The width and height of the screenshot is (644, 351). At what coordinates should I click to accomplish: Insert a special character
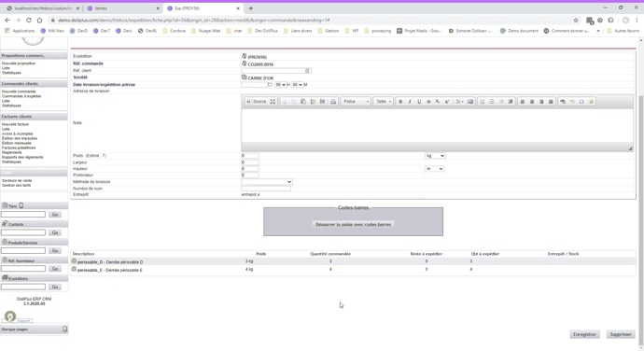pos(581,102)
